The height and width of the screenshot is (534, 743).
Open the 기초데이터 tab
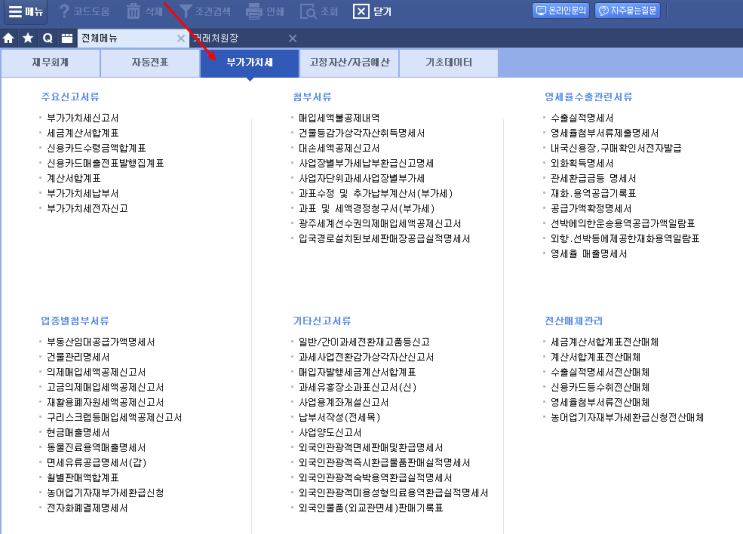(x=449, y=63)
